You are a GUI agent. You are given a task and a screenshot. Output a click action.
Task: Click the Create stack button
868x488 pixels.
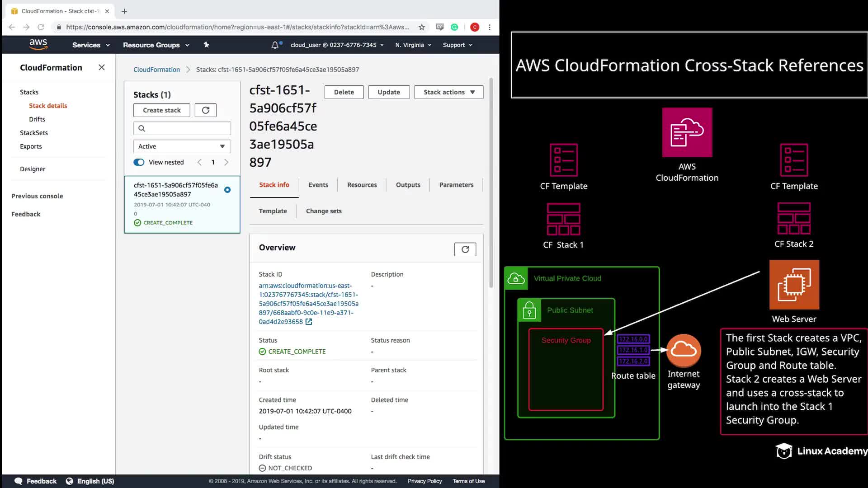tap(161, 110)
